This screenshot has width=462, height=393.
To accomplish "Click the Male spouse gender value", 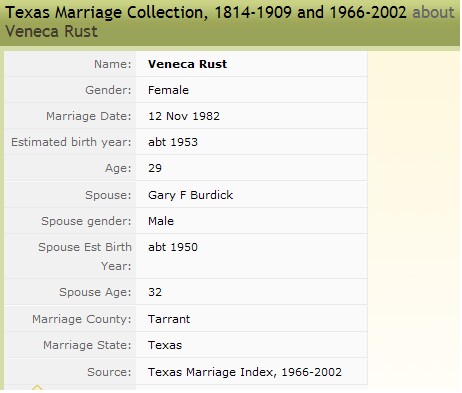I will pos(161,221).
